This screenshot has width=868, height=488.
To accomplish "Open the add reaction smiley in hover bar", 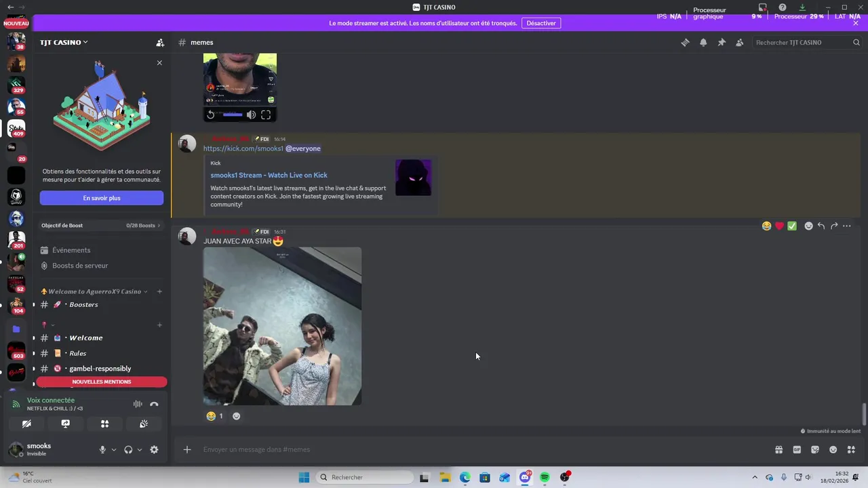I will click(808, 226).
